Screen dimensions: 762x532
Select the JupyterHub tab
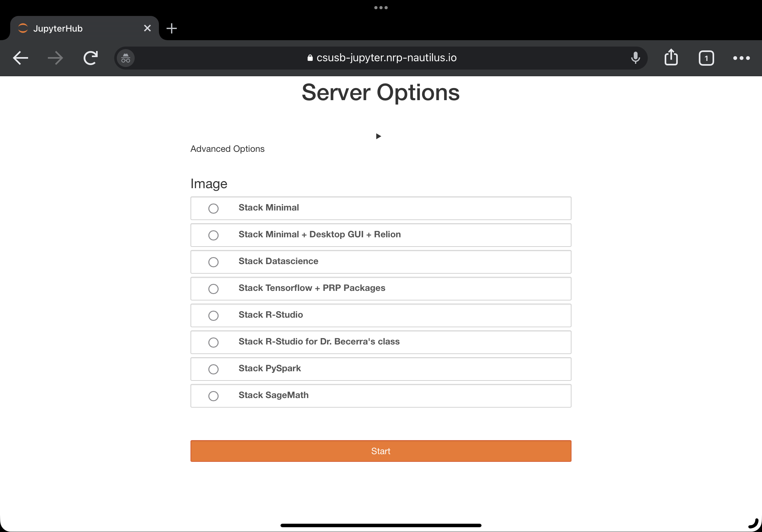pos(84,28)
